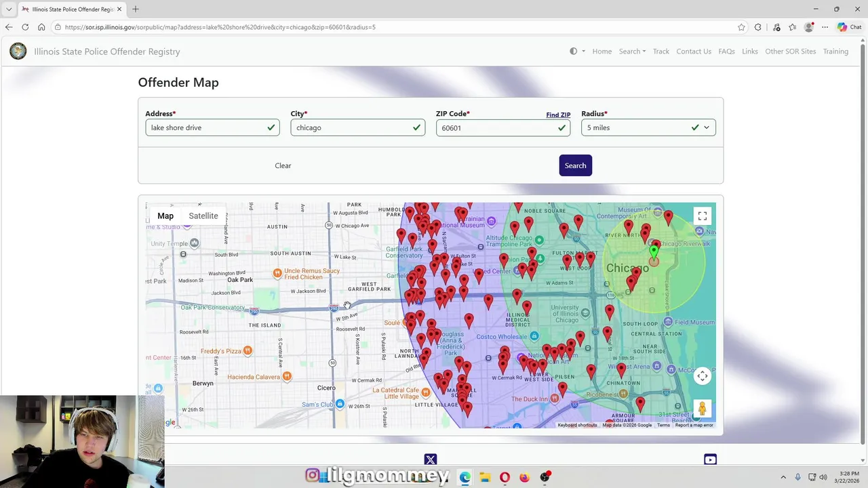Enter fullscreen map view
The height and width of the screenshot is (488, 868).
tap(703, 216)
